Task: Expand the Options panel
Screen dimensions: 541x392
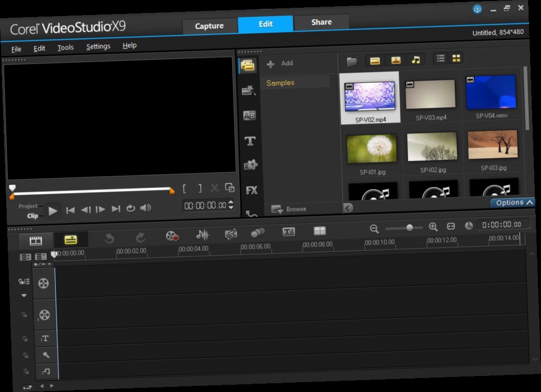Action: (514, 202)
